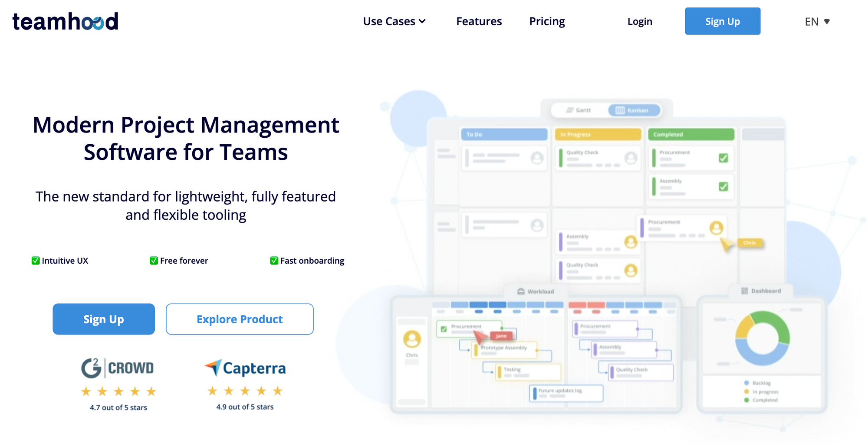Click the To Do column header
Image resolution: width=868 pixels, height=447 pixels.
[504, 135]
